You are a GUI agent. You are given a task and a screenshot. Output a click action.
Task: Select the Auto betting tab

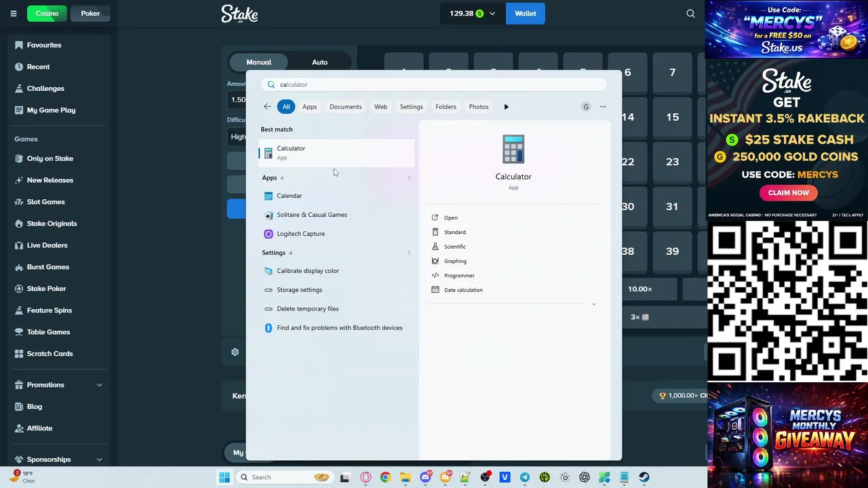click(x=319, y=62)
